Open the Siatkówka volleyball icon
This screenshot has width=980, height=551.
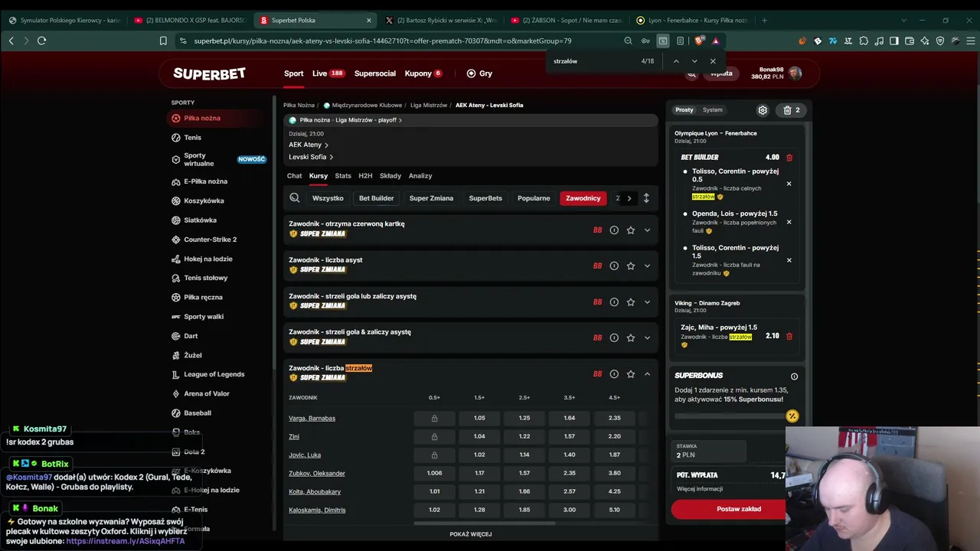pos(176,220)
